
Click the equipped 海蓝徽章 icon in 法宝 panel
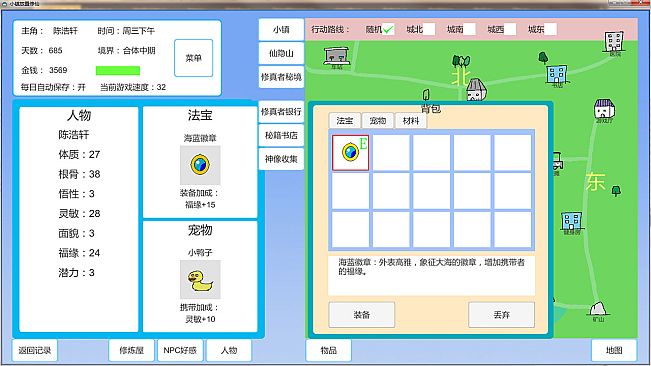(x=200, y=165)
